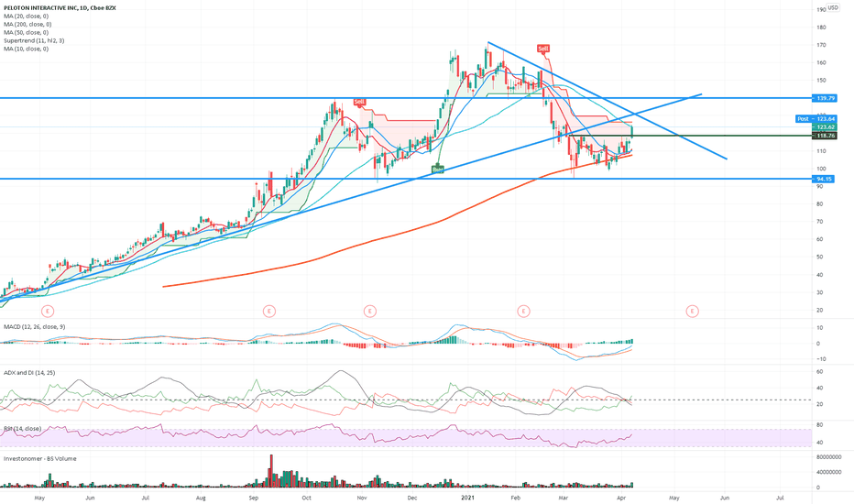This screenshot has width=854, height=504.
Task: Open the earnings marker in early November
Action: click(x=370, y=312)
